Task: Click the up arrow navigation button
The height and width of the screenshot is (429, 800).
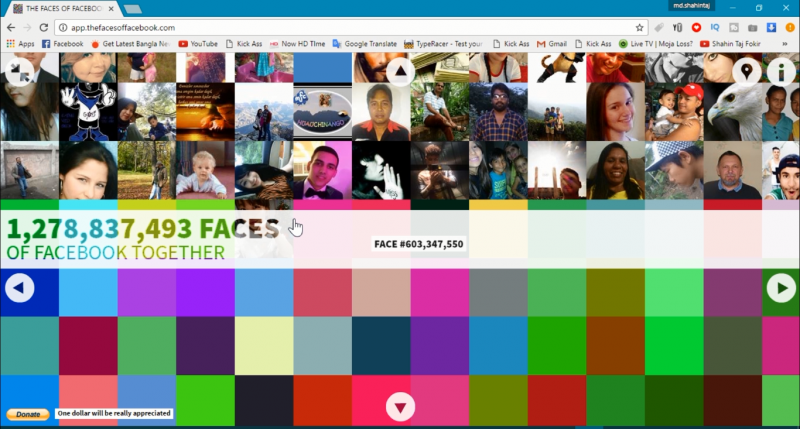Action: point(401,71)
